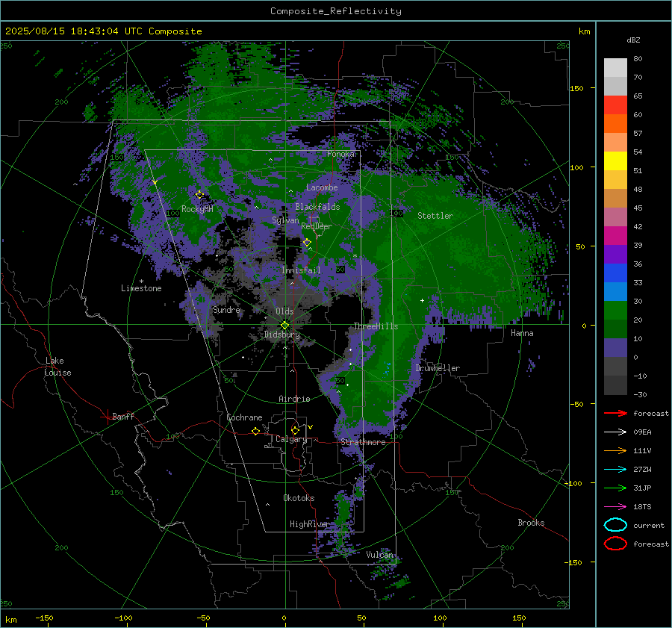Click the yellow diamond marker near RockyMH
This screenshot has height=628, width=672.
pos(199,195)
